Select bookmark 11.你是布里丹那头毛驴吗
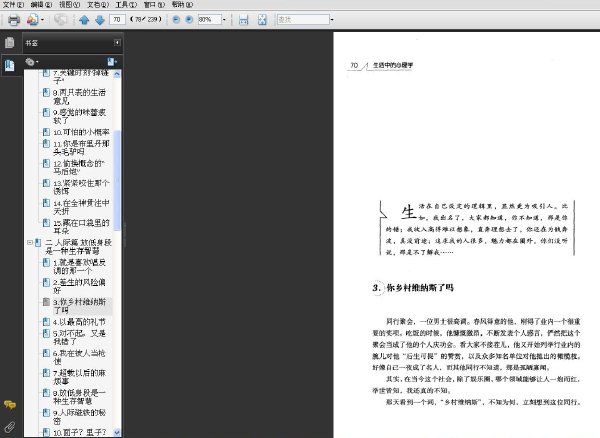The height and width of the screenshot is (438, 600). (x=81, y=148)
